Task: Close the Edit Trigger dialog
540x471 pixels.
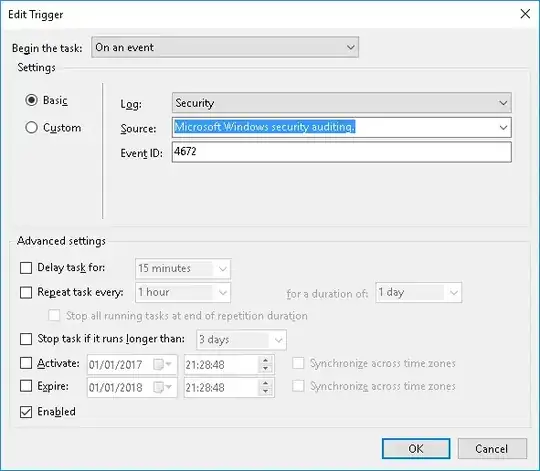Action: tap(525, 14)
